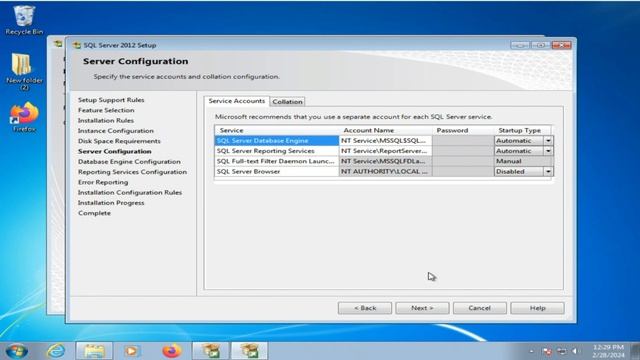The width and height of the screenshot is (640, 360).
Task: Cancel the SQL Server setup
Action: pos(480,308)
